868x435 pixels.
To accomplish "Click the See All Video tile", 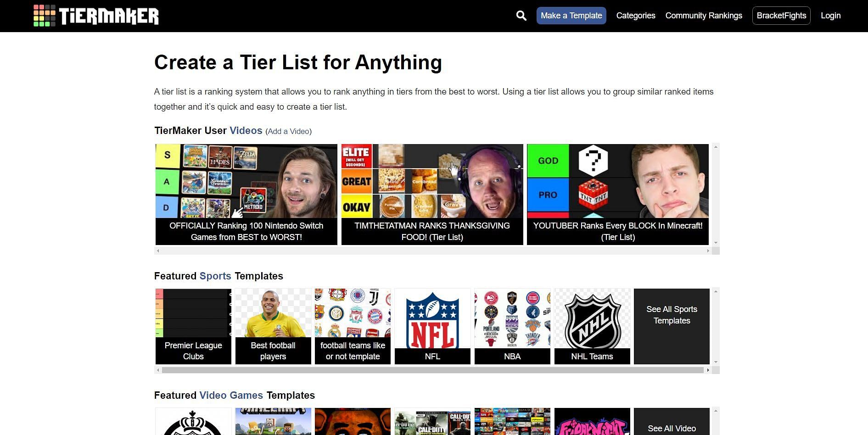I will (672, 421).
